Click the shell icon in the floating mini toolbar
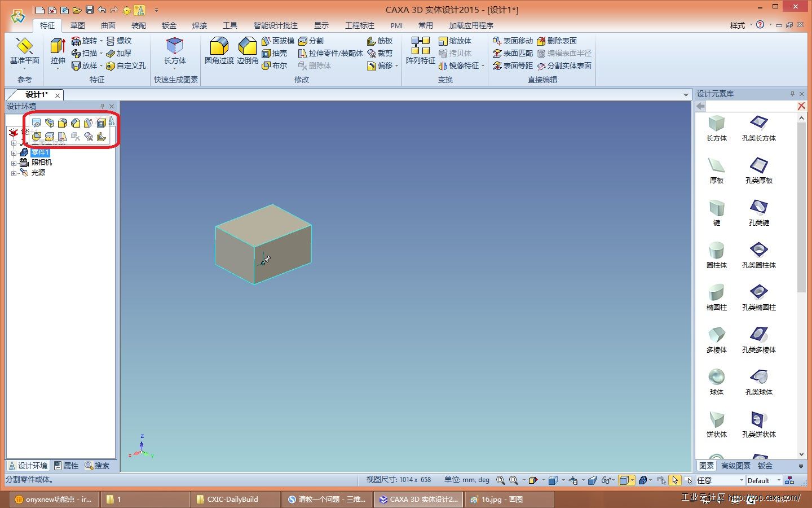Screen dimensions: 812x508 [x=101, y=122]
